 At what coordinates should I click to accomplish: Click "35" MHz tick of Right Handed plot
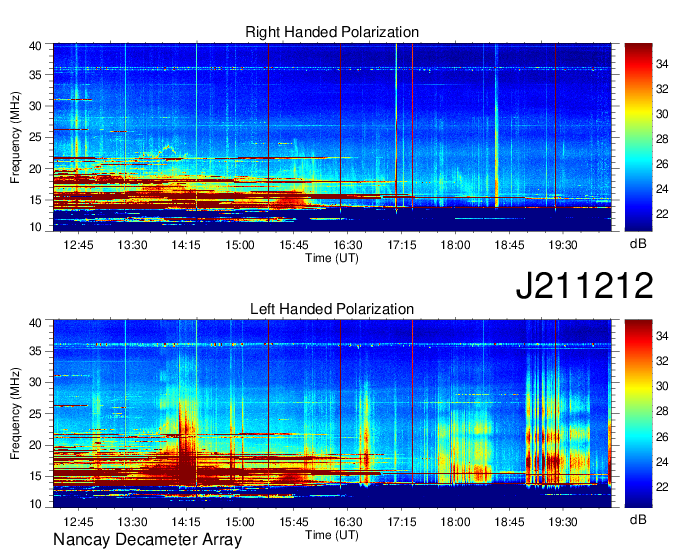[x=35, y=75]
